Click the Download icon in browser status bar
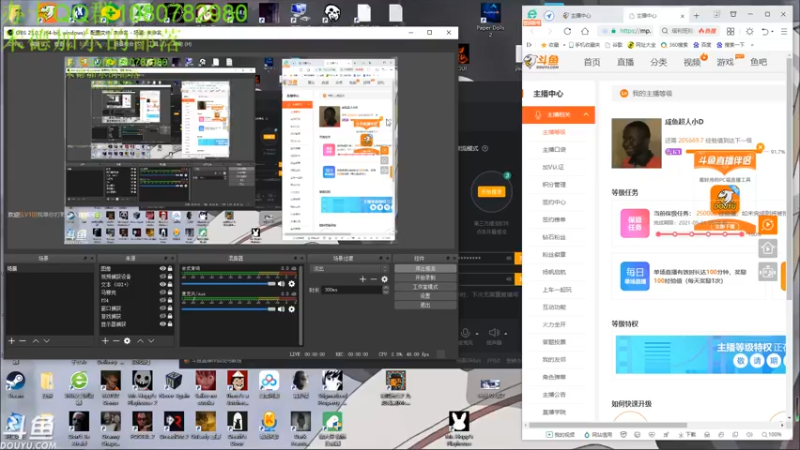The image size is (800, 450). (x=687, y=435)
